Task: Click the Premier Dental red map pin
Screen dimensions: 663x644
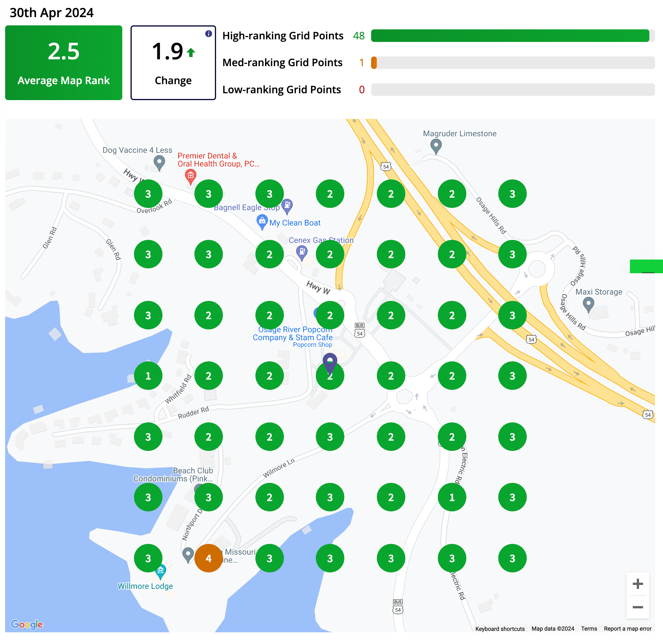Action: click(x=191, y=177)
